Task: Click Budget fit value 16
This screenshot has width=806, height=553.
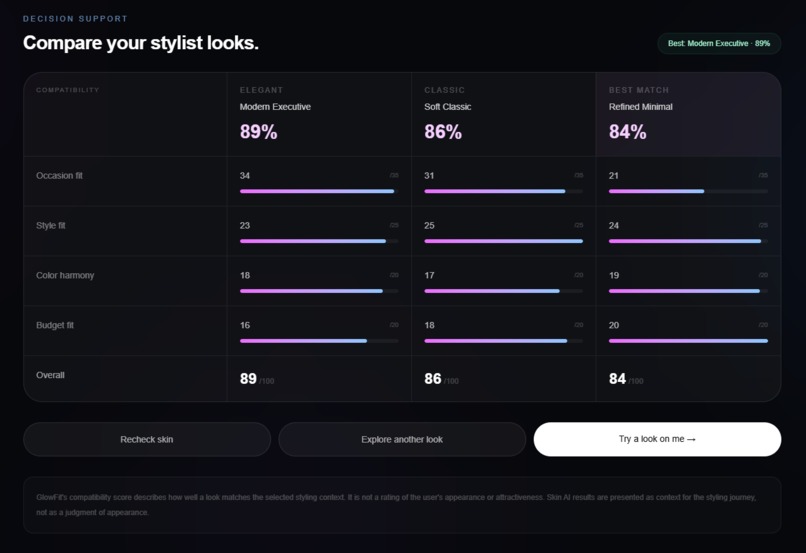Action: pyautogui.click(x=245, y=325)
